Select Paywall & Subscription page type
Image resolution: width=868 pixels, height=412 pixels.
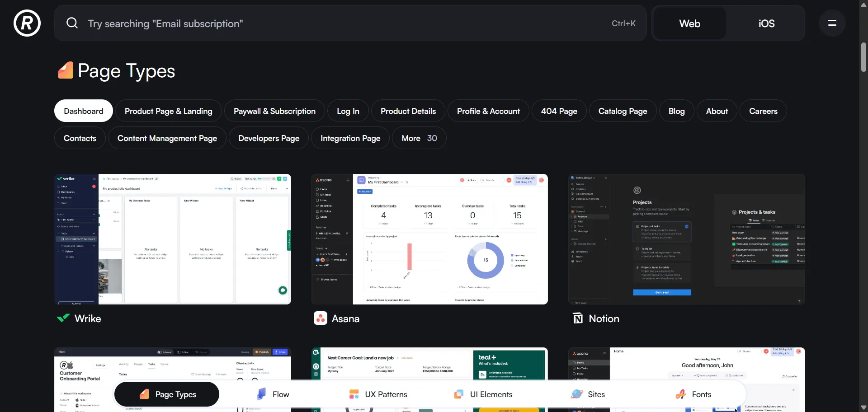click(274, 111)
